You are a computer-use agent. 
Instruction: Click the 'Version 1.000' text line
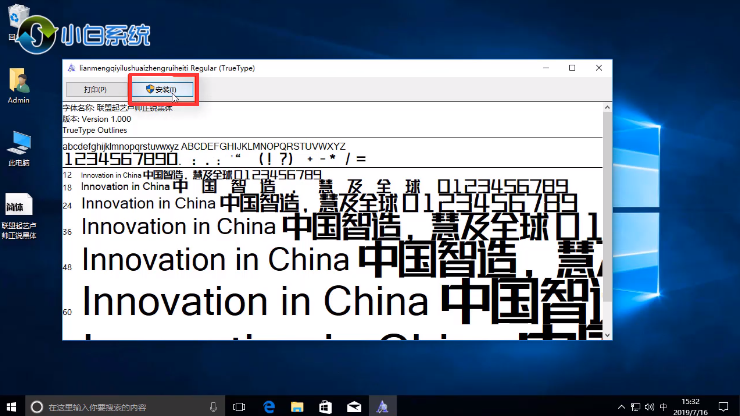pyautogui.click(x=97, y=119)
